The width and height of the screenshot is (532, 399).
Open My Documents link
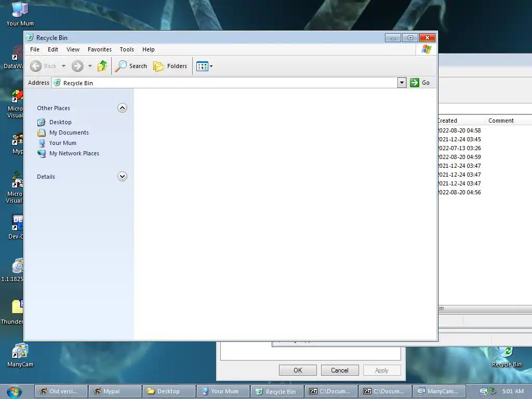[x=69, y=132]
